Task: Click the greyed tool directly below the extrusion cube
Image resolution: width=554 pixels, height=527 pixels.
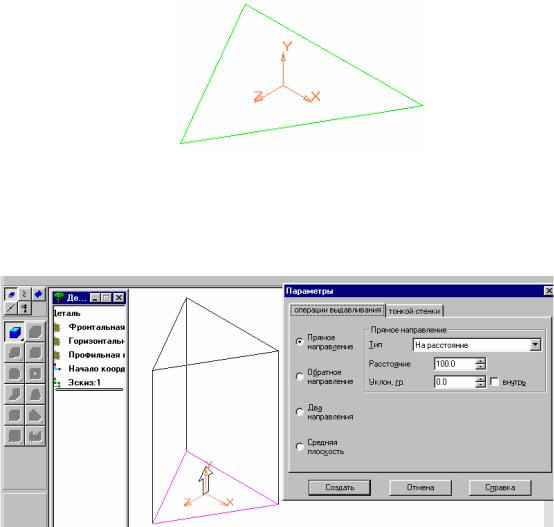Action: coord(14,352)
